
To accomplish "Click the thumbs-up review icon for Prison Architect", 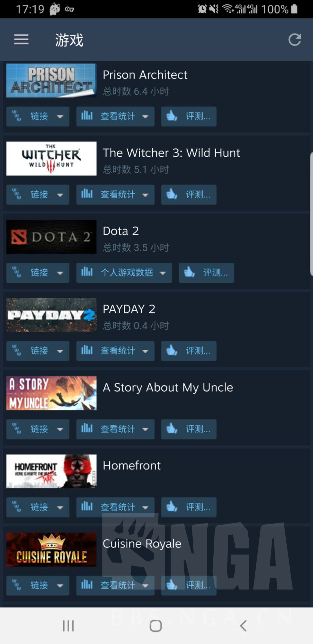I will coord(172,116).
